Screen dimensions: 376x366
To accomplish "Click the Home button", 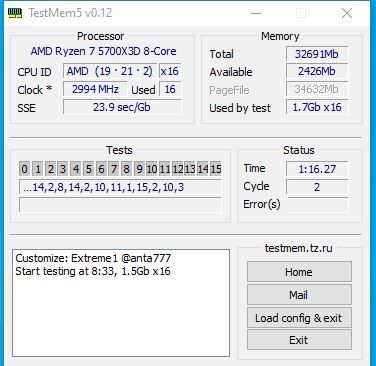I will point(299,272).
